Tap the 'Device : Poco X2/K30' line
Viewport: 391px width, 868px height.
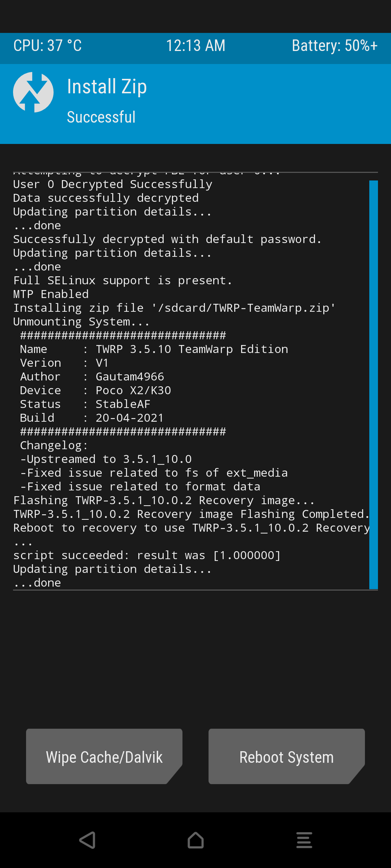click(x=96, y=391)
